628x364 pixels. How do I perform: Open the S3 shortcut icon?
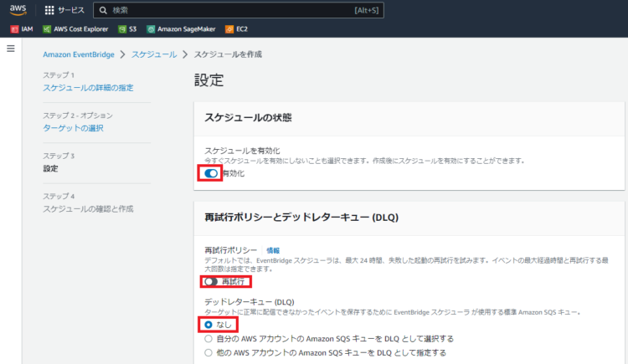point(121,29)
